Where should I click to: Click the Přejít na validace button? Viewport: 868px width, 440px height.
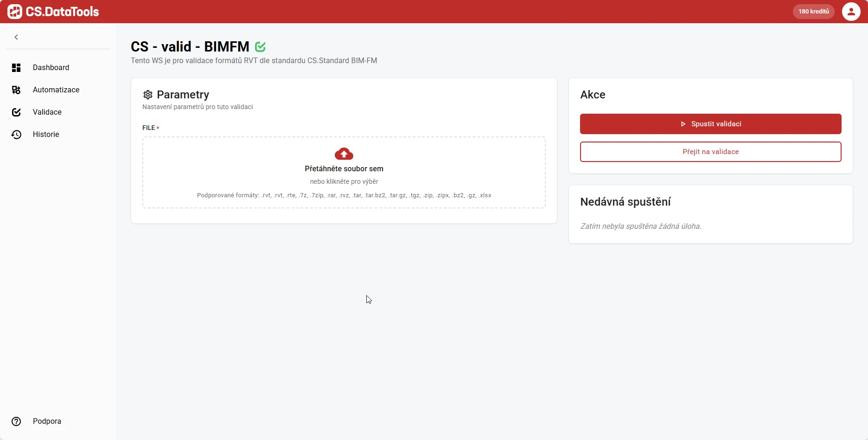[711, 152]
